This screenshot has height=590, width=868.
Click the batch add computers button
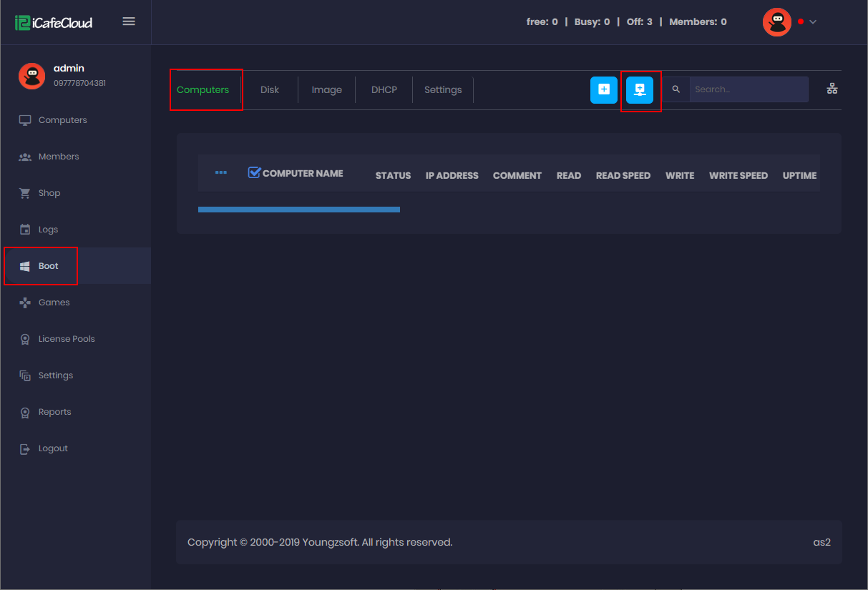click(640, 90)
